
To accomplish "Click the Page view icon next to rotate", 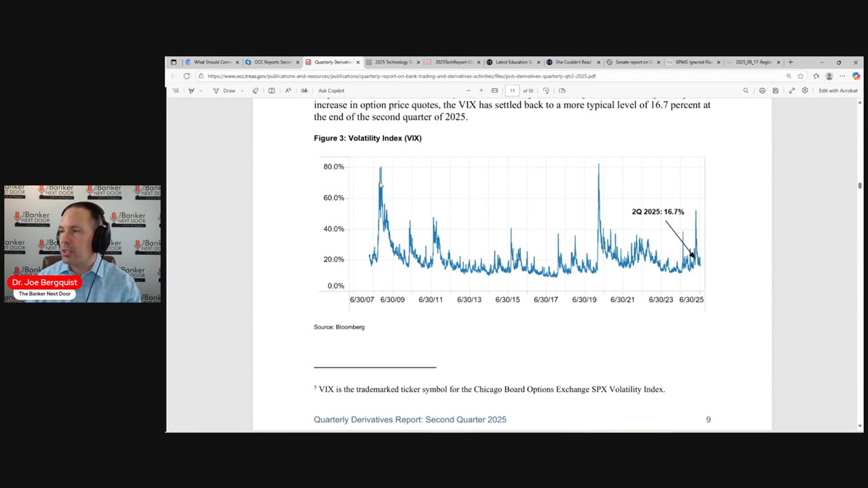I will click(562, 90).
